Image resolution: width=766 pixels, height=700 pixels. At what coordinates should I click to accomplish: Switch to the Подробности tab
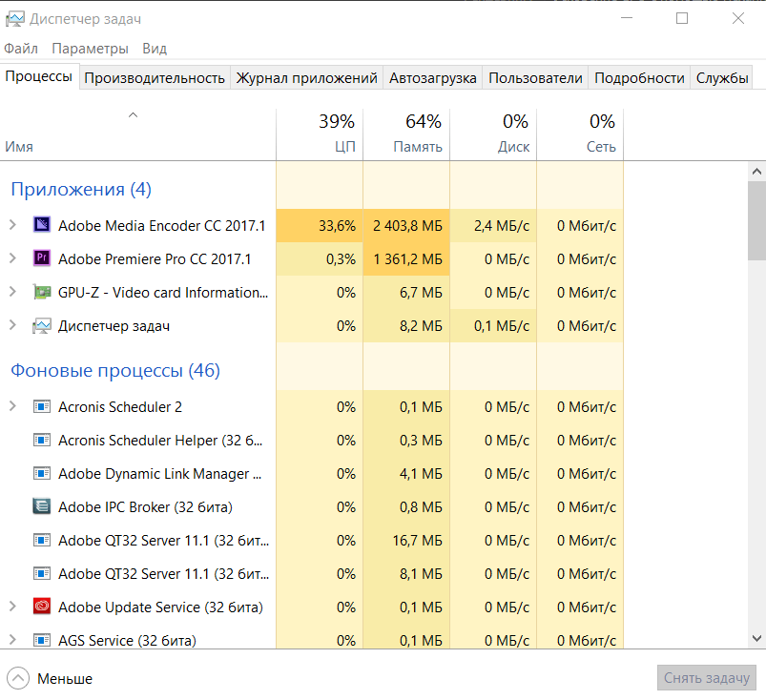tap(639, 78)
